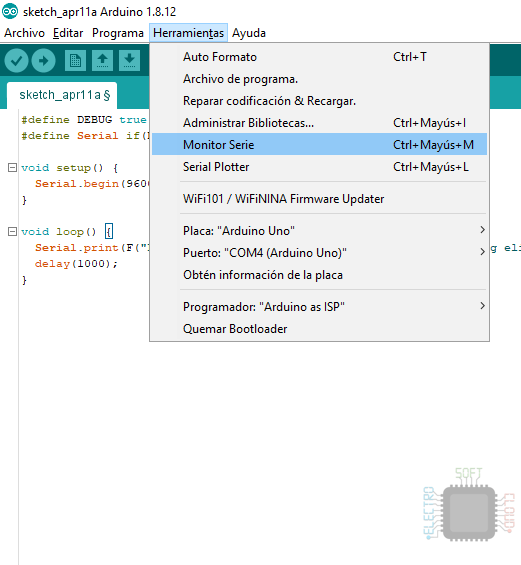Click the Save sketch down-arrow icon
This screenshot has width=521, height=565.
129,61
